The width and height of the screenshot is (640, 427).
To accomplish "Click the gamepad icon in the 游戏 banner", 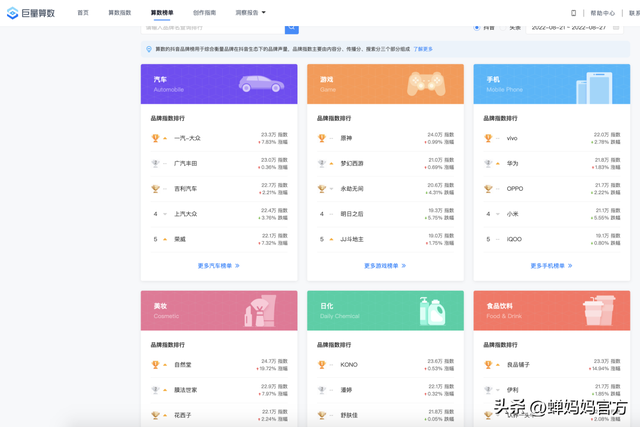I will point(426,84).
